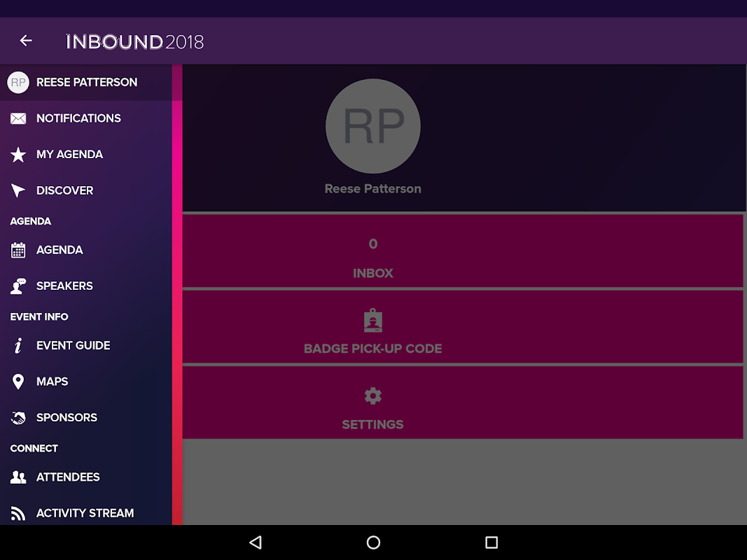Viewport: 747px width, 560px height.
Task: Tap the Android back navigation button
Action: (x=256, y=542)
